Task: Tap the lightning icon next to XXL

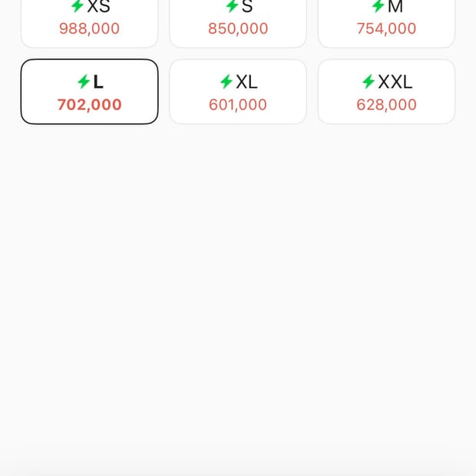Action: click(369, 82)
